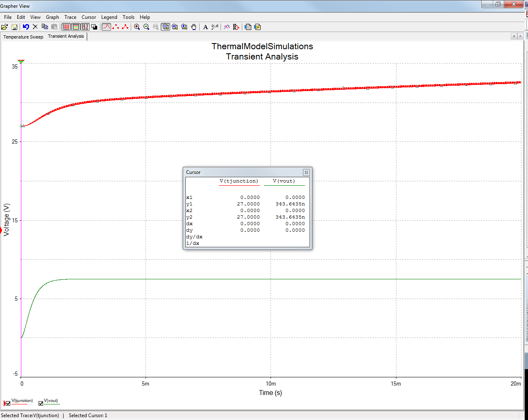The height and width of the screenshot is (420, 528).
Task: Click the Add Text 'A' icon
Action: coord(205,27)
